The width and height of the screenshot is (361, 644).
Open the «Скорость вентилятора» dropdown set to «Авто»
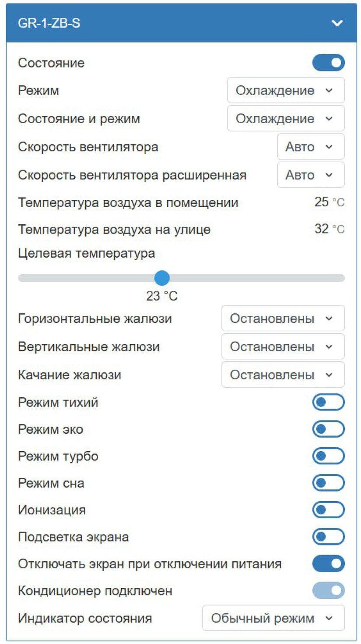tap(311, 146)
